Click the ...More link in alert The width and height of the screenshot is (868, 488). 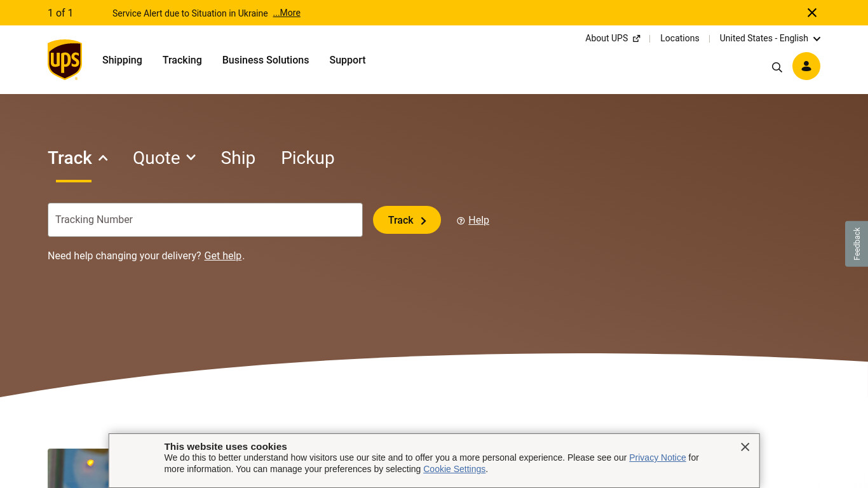[287, 13]
